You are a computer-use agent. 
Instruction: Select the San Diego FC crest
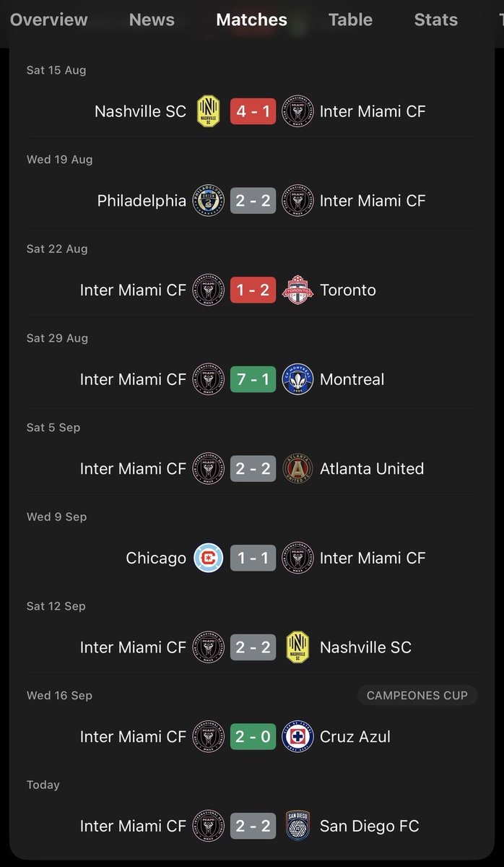(297, 826)
